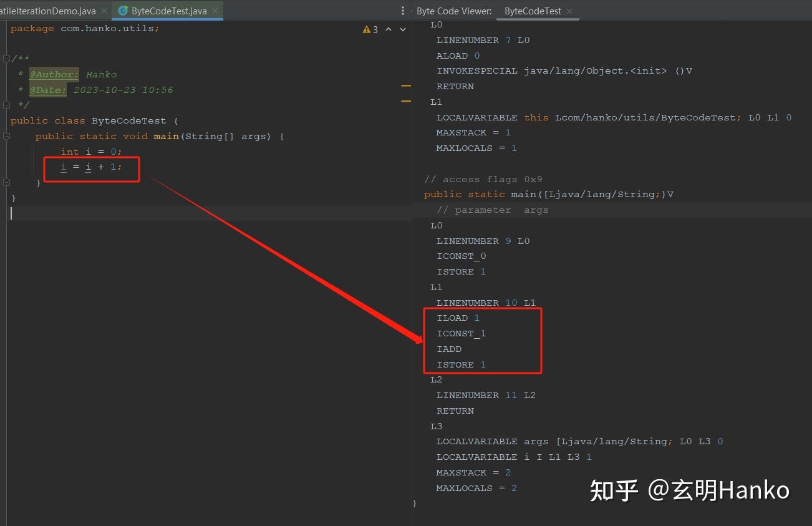Collapse the Javadoc comment fold marker
This screenshot has height=526, width=812.
tap(6, 59)
